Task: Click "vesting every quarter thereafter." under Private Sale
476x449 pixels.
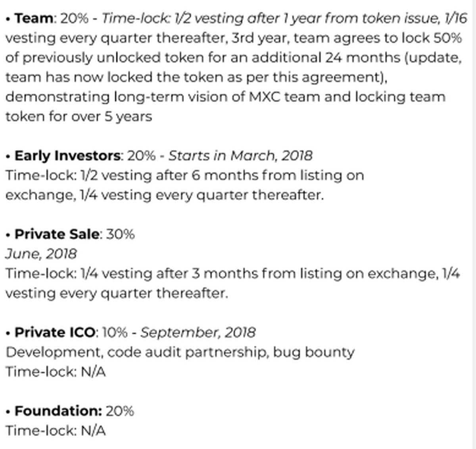Action: [117, 294]
